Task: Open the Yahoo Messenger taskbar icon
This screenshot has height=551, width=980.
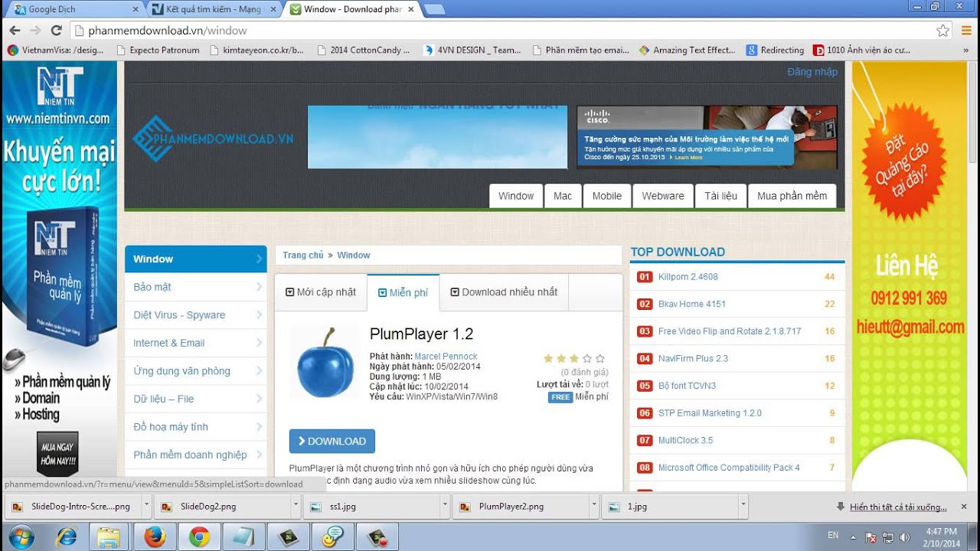Action: [332, 537]
